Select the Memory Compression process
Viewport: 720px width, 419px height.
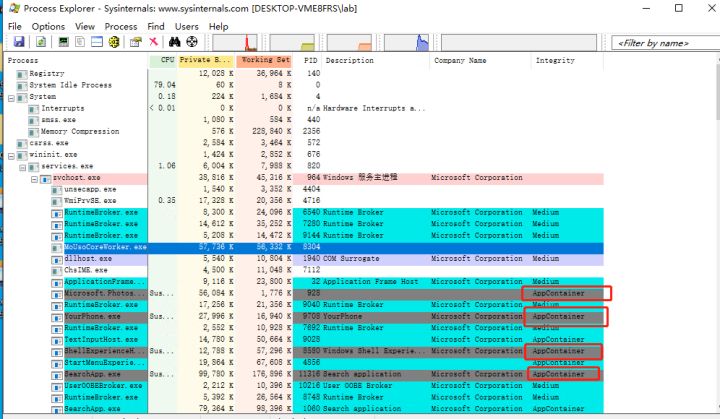click(x=305, y=131)
